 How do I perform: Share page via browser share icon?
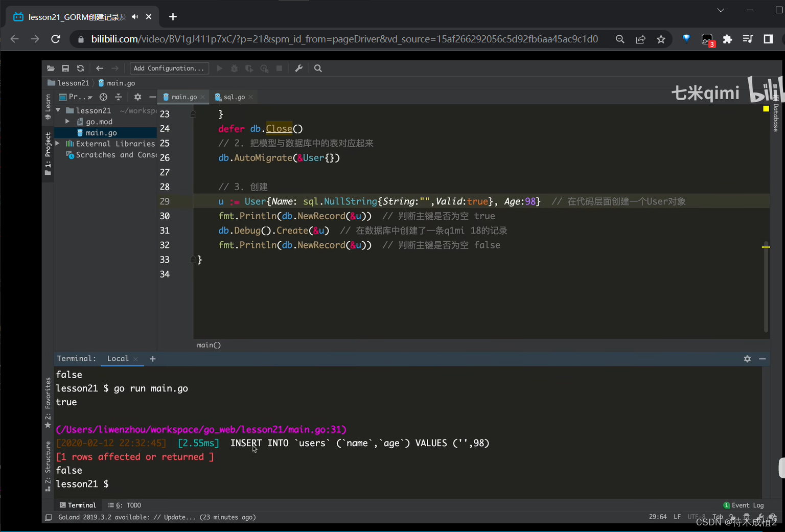[640, 39]
